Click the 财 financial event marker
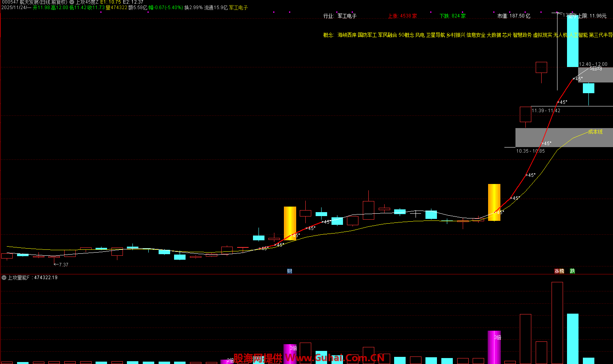613x364 pixels. [x=289, y=271]
